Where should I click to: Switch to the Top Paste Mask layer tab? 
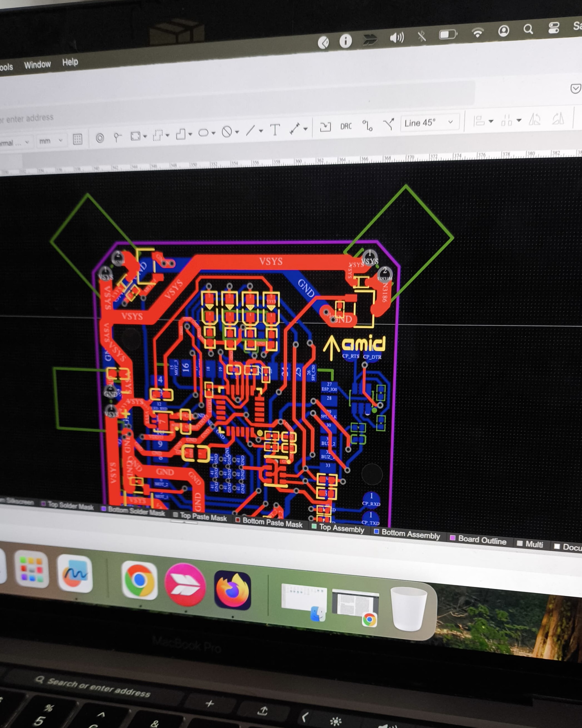click(x=200, y=516)
